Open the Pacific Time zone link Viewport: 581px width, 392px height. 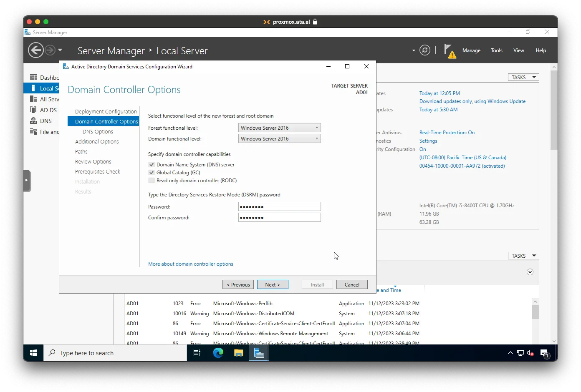tap(463, 158)
